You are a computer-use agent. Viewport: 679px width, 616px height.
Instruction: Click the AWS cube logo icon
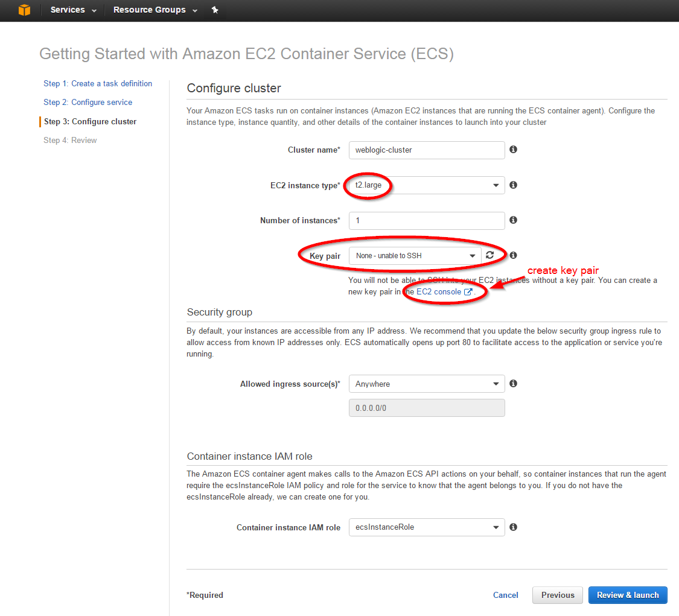pyautogui.click(x=24, y=10)
